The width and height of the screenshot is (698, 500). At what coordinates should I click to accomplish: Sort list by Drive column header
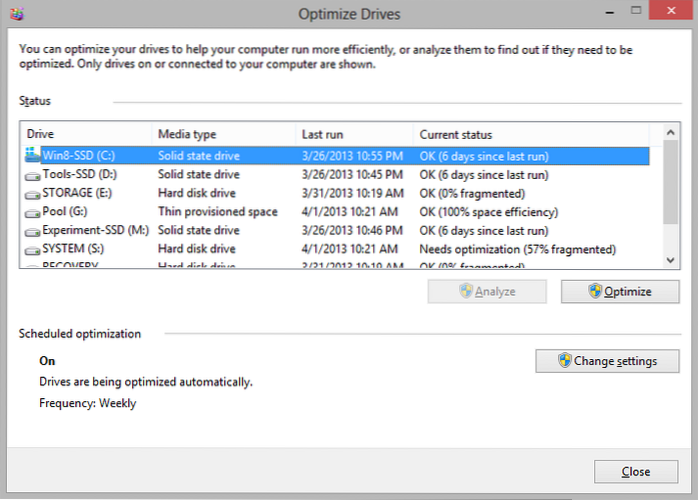point(86,134)
